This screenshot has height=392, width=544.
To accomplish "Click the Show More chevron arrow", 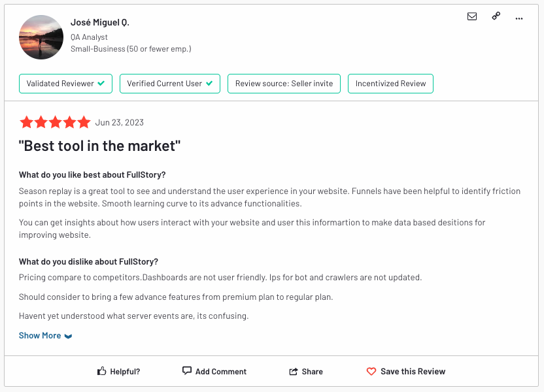I will point(69,336).
